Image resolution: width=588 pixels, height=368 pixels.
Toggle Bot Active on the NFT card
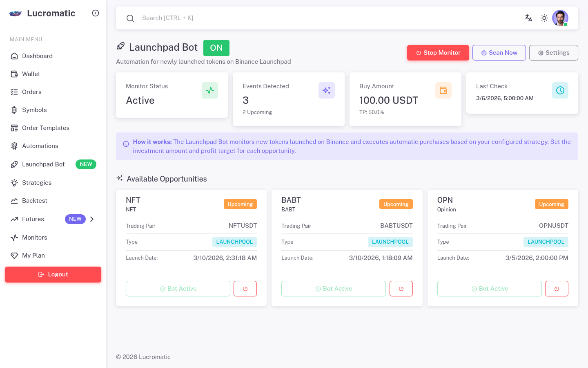[178, 289]
